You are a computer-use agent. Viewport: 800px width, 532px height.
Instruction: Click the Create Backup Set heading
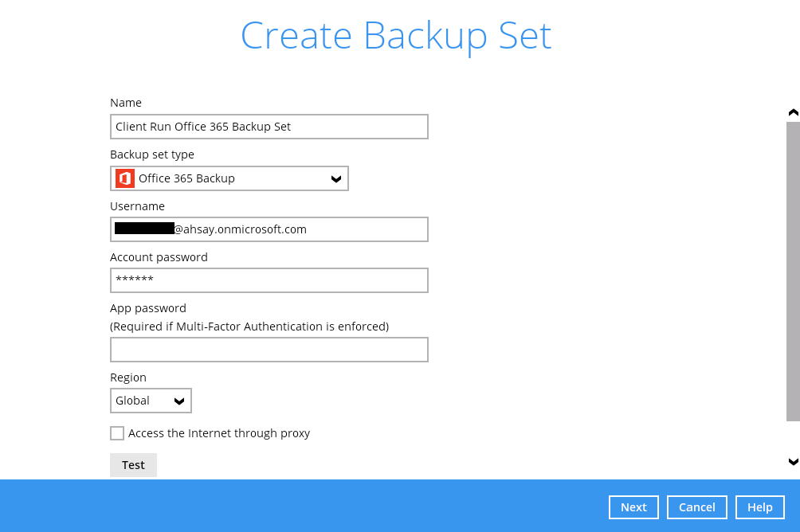396,36
